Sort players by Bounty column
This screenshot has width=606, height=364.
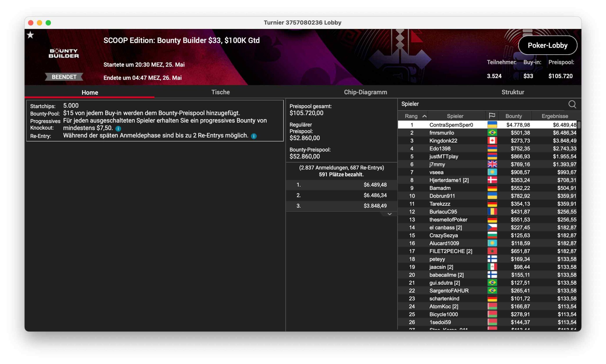pos(513,116)
